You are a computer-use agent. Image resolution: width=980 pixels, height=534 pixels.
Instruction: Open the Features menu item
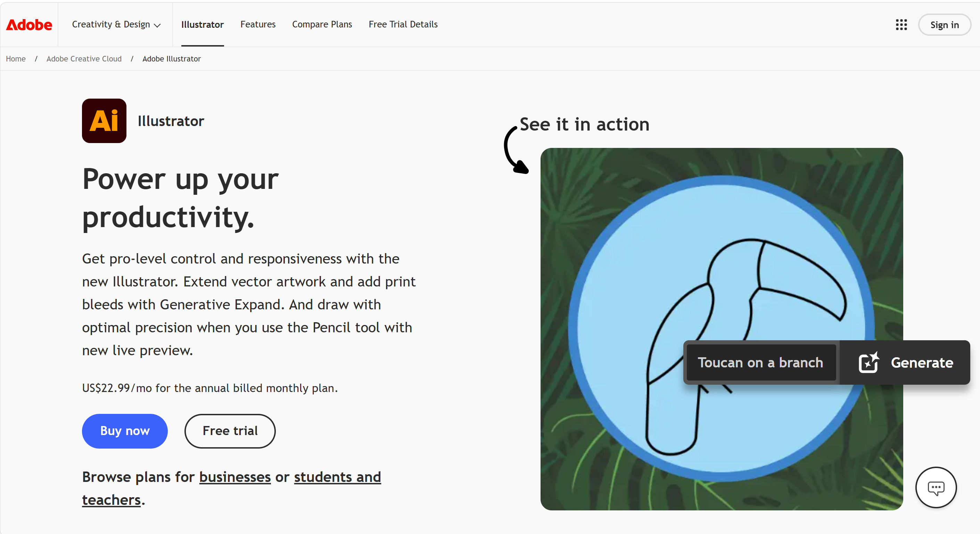click(257, 24)
